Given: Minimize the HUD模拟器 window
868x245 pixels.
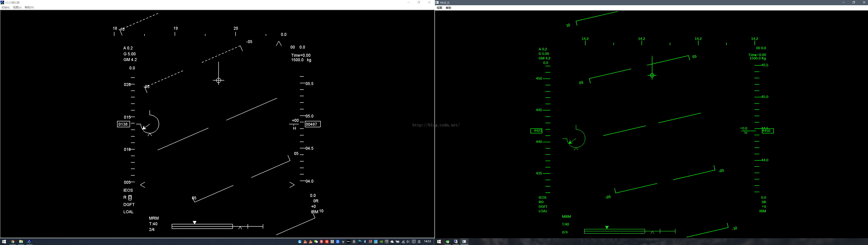Looking at the screenshot, I should click(x=408, y=2).
